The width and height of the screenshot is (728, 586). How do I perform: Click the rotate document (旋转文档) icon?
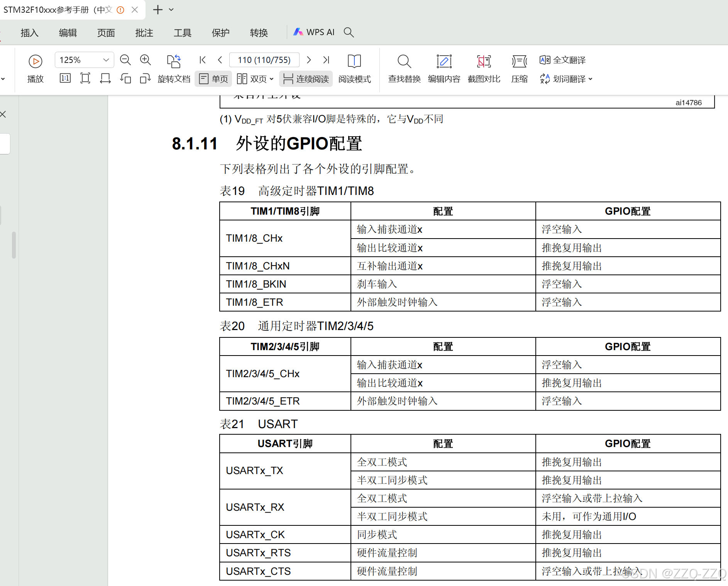point(174,61)
